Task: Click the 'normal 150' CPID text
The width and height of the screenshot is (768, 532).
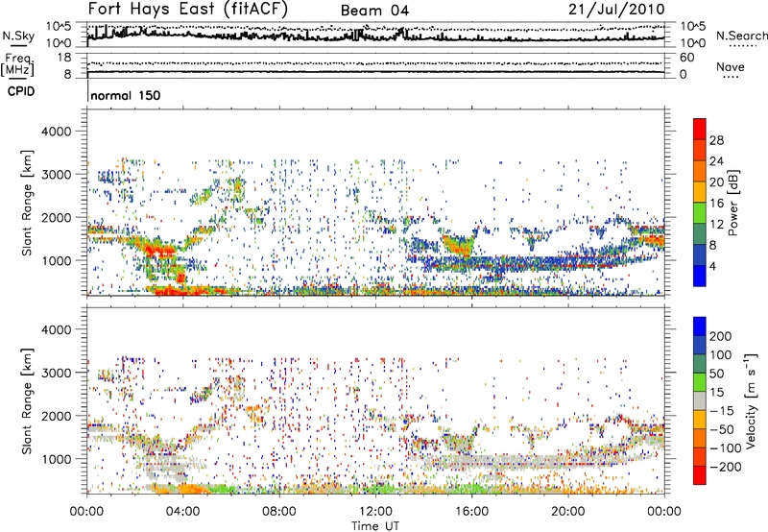Action: pyautogui.click(x=126, y=95)
